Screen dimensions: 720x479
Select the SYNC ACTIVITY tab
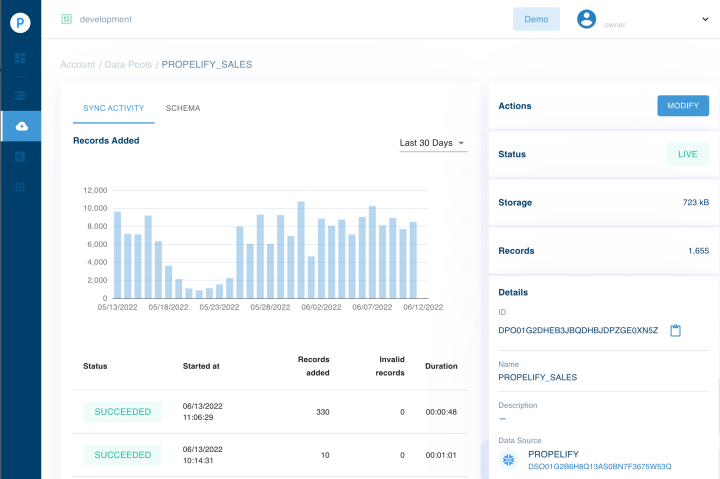click(x=113, y=108)
